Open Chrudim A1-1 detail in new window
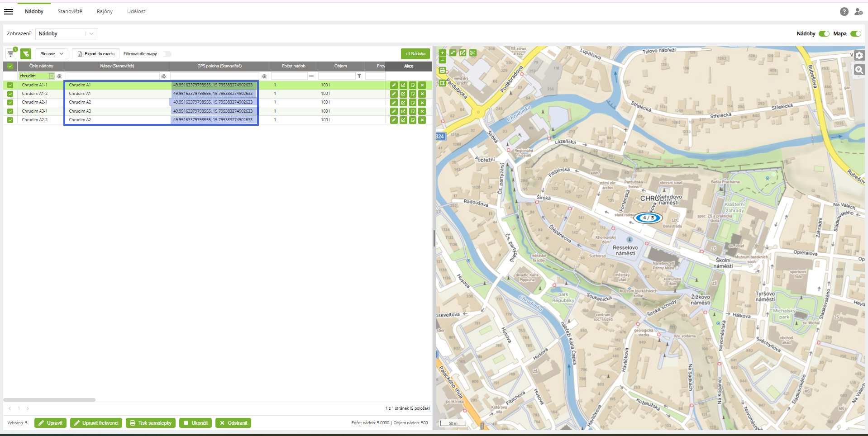This screenshot has width=868, height=436. pos(403,85)
